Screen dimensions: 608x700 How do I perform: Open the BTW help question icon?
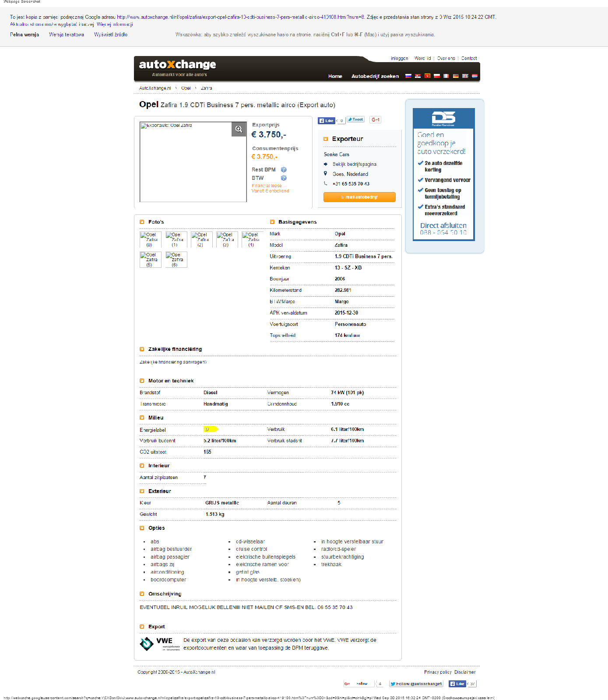point(284,178)
